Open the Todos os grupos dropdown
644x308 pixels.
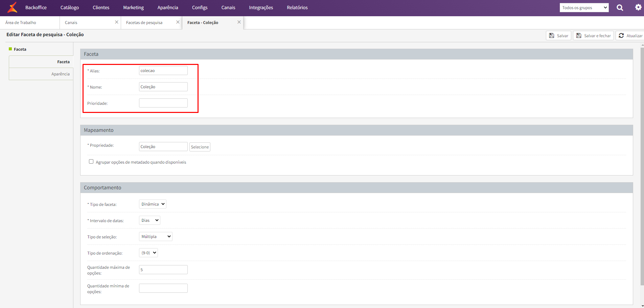point(584,7)
